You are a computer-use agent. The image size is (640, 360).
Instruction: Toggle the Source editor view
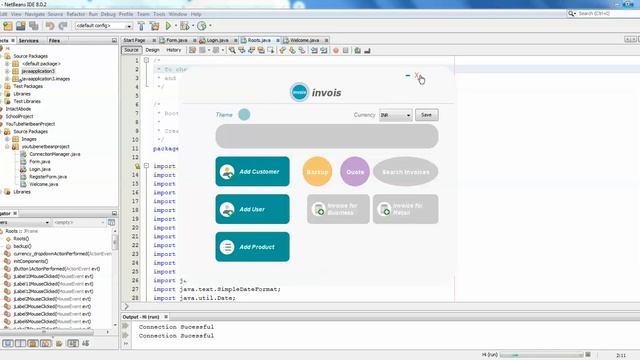[x=131, y=50]
